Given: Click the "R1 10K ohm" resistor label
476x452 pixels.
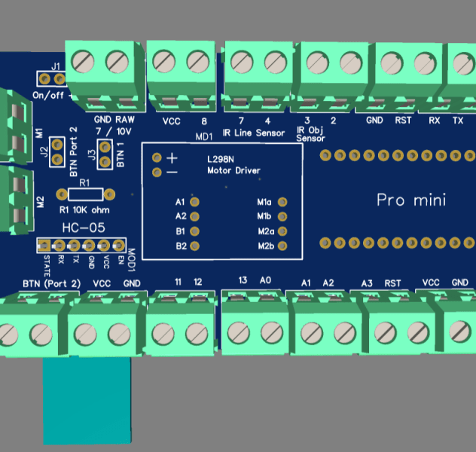Looking at the screenshot, I should [x=84, y=210].
